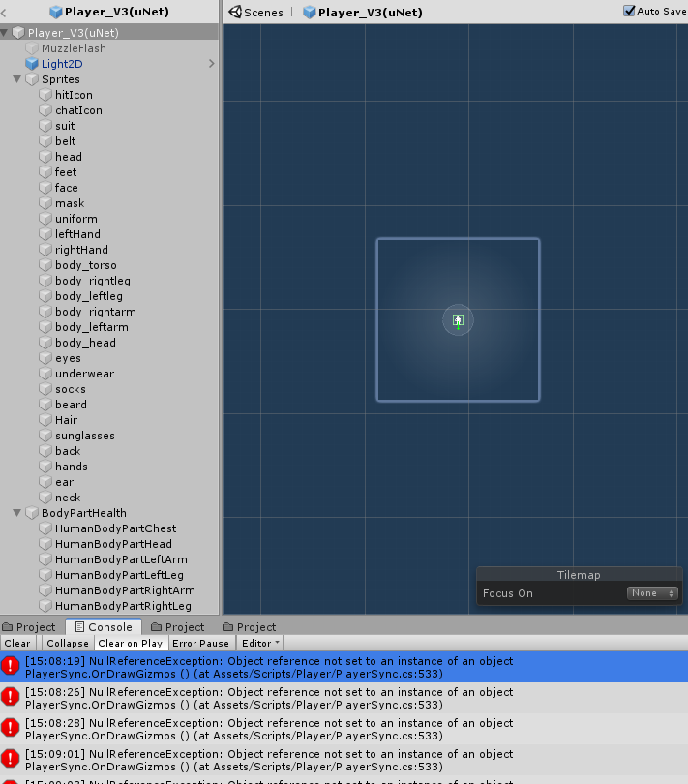Collapse the BodyPartHealth group
The image size is (688, 784).
click(x=17, y=513)
